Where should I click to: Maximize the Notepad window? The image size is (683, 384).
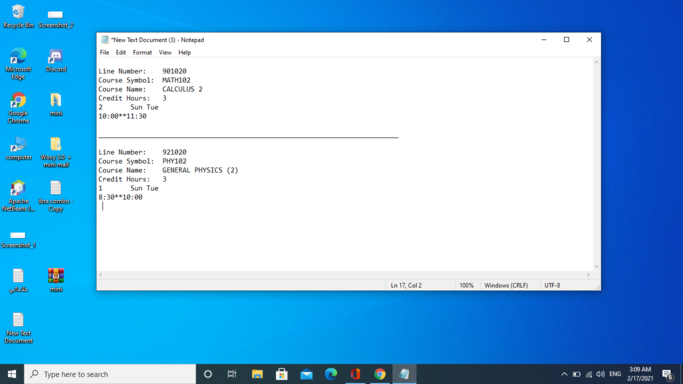[x=566, y=40]
